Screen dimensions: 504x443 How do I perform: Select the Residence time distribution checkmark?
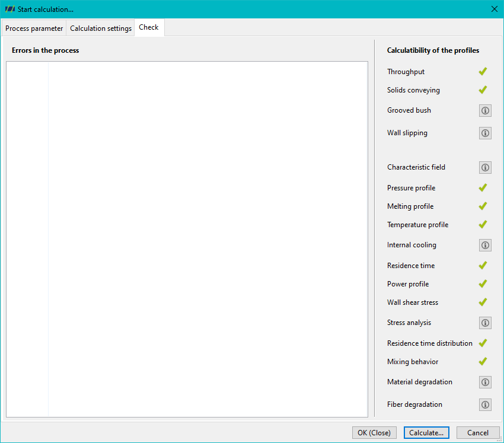coord(483,343)
